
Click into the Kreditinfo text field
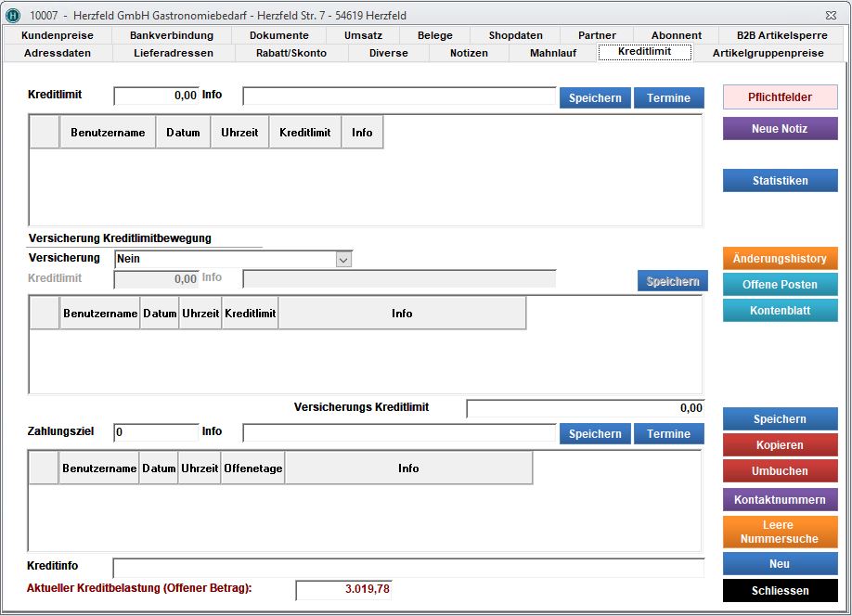408,568
